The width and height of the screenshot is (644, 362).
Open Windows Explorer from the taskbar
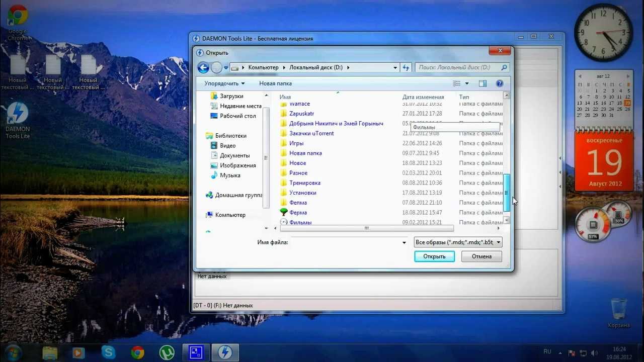coord(50,352)
